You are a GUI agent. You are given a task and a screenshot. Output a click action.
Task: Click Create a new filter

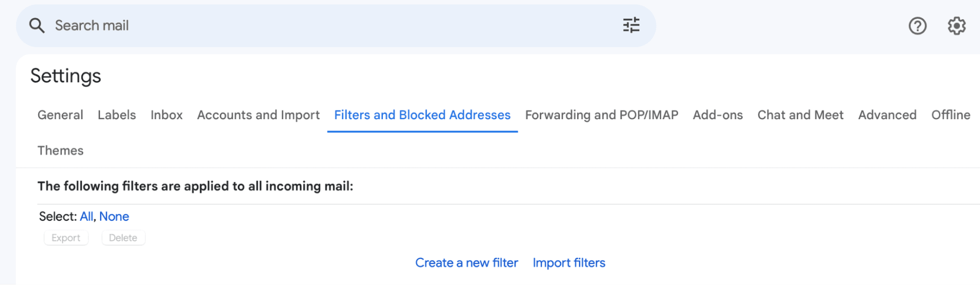(x=467, y=263)
